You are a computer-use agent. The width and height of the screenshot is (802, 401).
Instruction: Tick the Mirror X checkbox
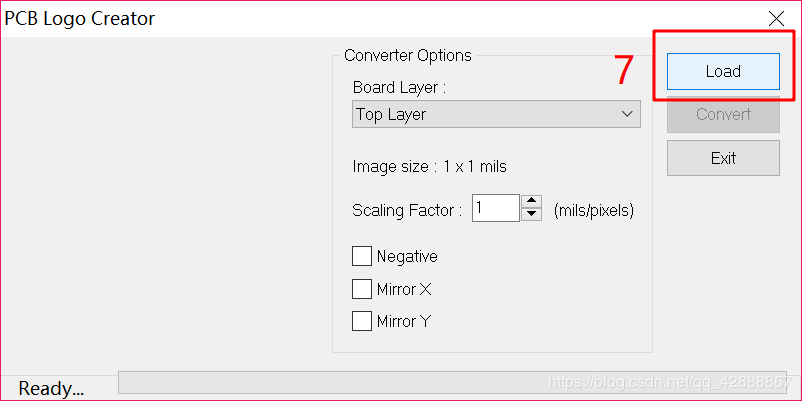click(362, 289)
